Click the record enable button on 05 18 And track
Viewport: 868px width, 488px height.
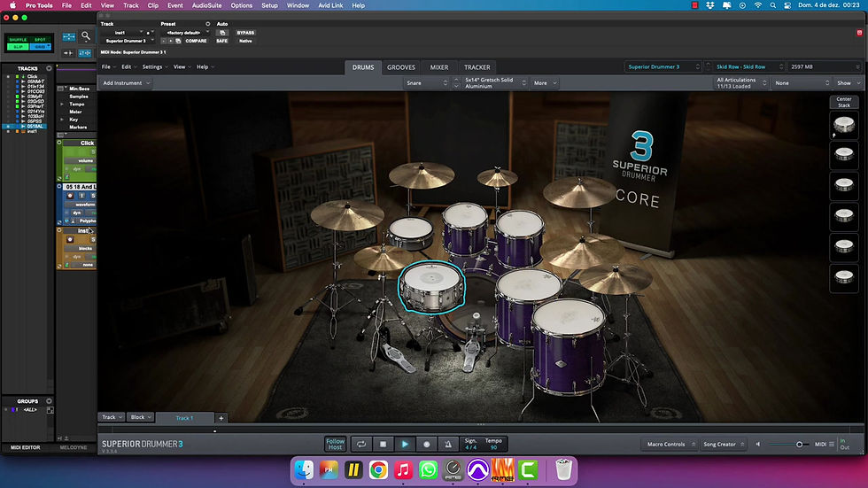(x=70, y=196)
